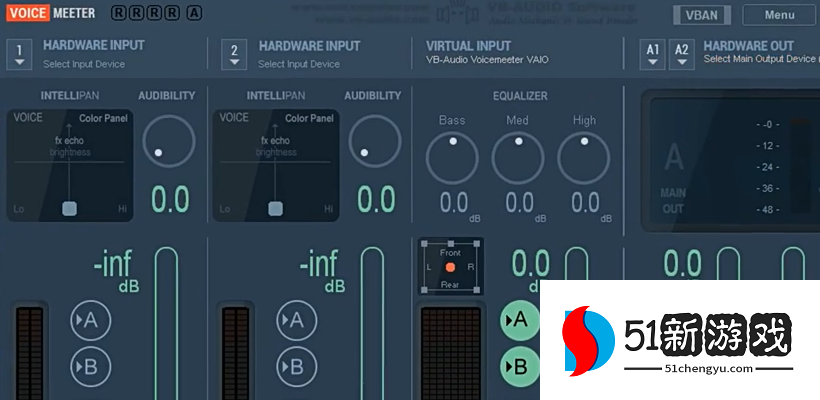Click the Front/Rear surround panner pad
The image size is (820, 400).
point(450,267)
